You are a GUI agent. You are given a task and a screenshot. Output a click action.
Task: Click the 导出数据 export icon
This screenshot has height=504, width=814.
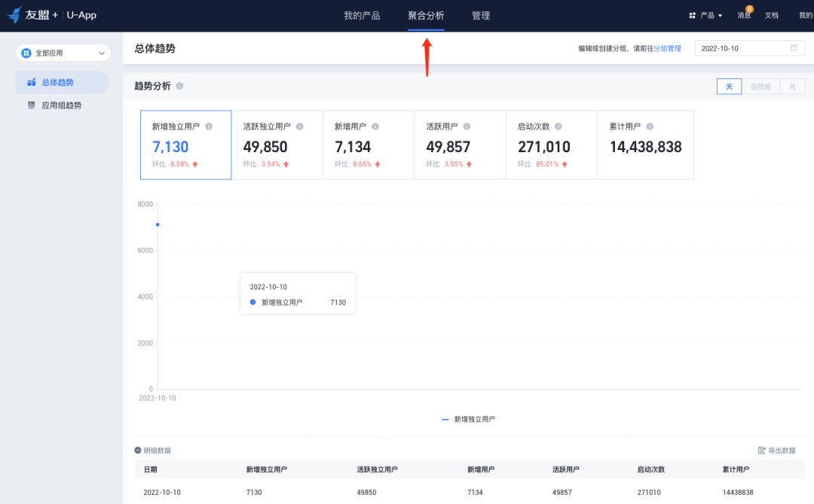(761, 451)
